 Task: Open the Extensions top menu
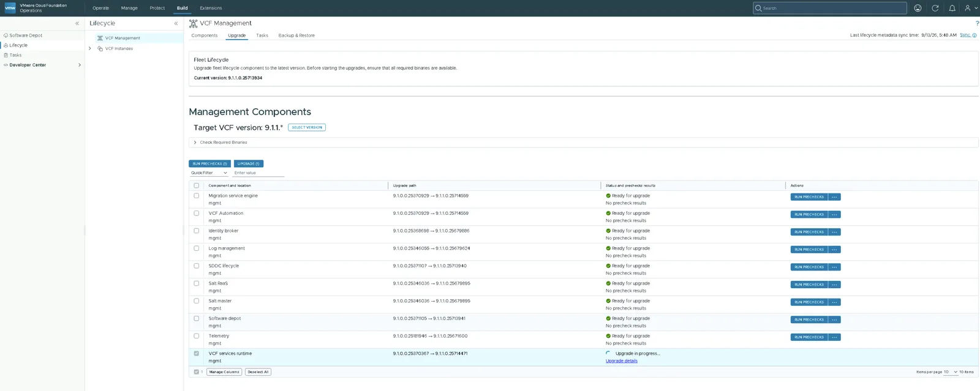[x=211, y=8]
